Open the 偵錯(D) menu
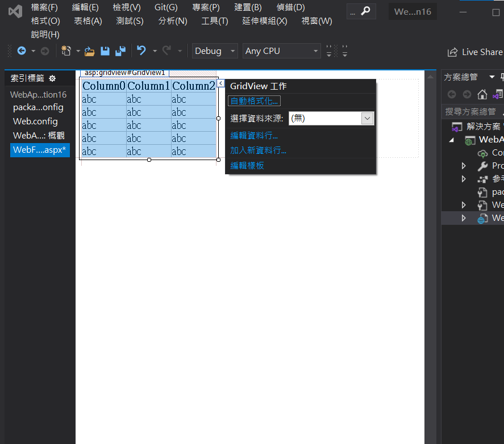 tap(290, 7)
